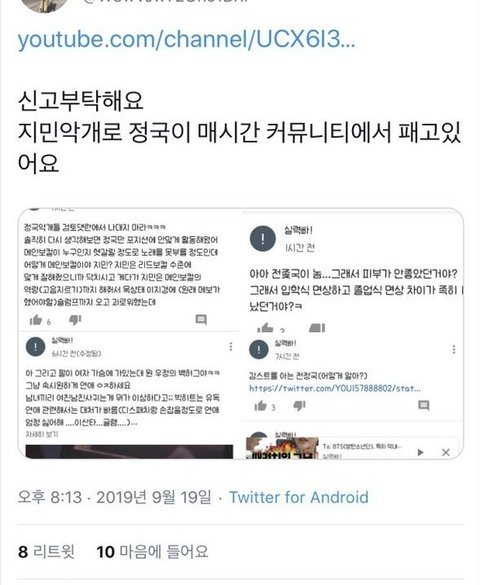Image resolution: width=480 pixels, height=585 pixels.
Task: Tap like thumb with count 3
Action: point(260,406)
